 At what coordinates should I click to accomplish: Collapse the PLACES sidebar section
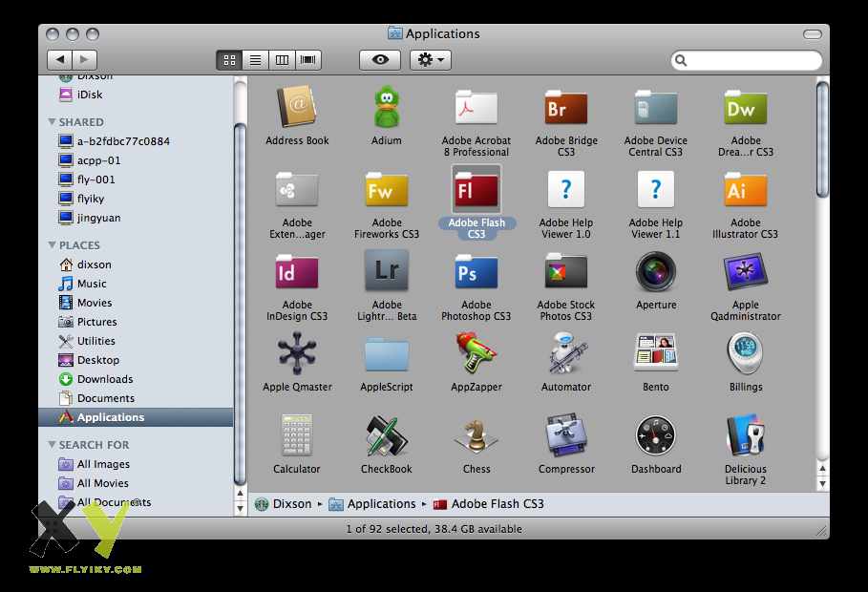(x=52, y=244)
